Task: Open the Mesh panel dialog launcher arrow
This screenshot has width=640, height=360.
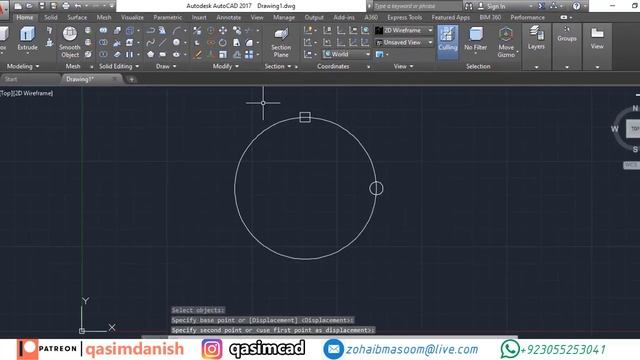Action: click(92, 67)
